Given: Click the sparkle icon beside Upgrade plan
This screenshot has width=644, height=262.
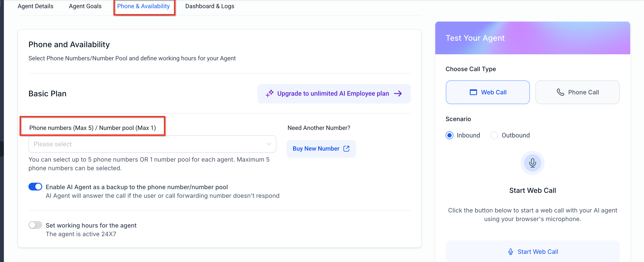Looking at the screenshot, I should [x=269, y=94].
